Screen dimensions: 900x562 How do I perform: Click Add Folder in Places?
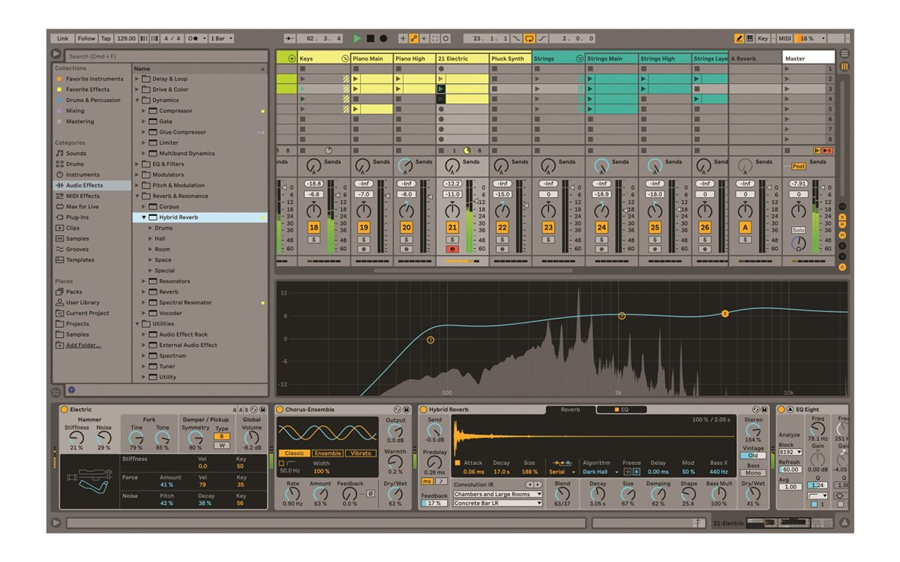tap(83, 345)
